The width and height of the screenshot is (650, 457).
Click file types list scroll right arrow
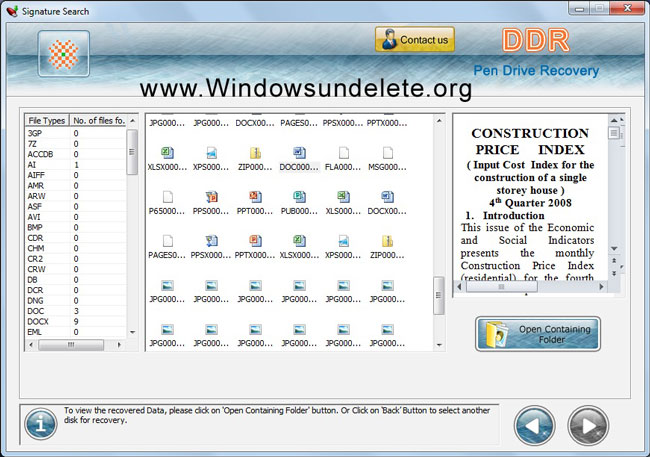point(119,345)
